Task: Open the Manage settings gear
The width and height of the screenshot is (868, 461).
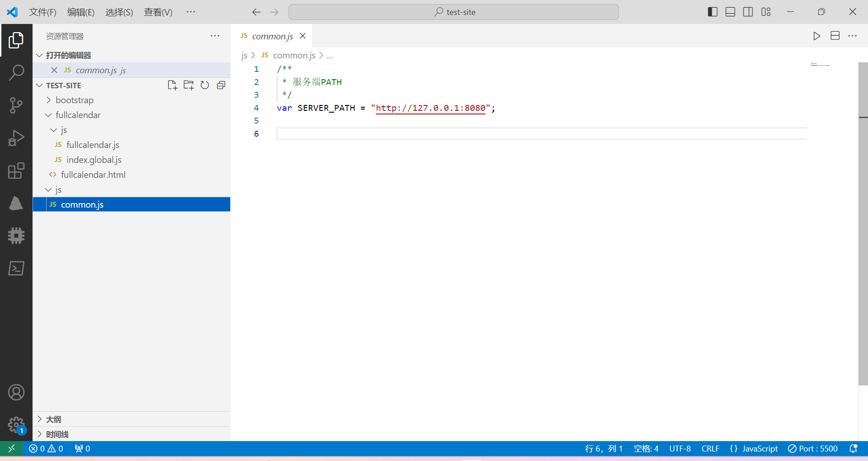Action: 16,425
